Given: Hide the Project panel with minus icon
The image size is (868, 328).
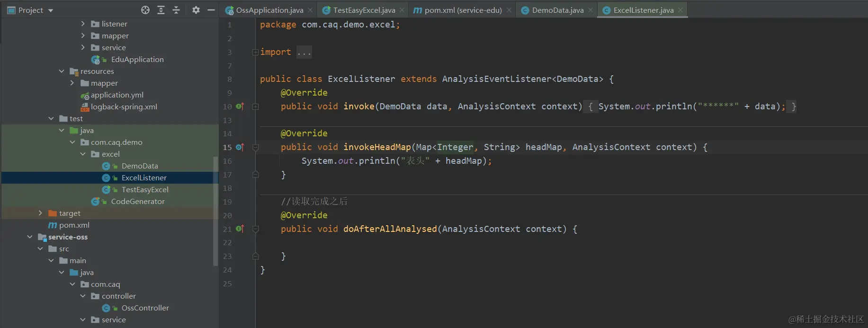Looking at the screenshot, I should [211, 10].
